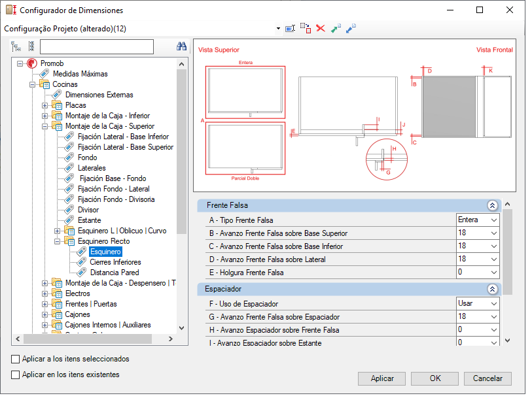This screenshot has height=400, width=532.
Task: Click the rename configuration icon
Action: pos(290,29)
